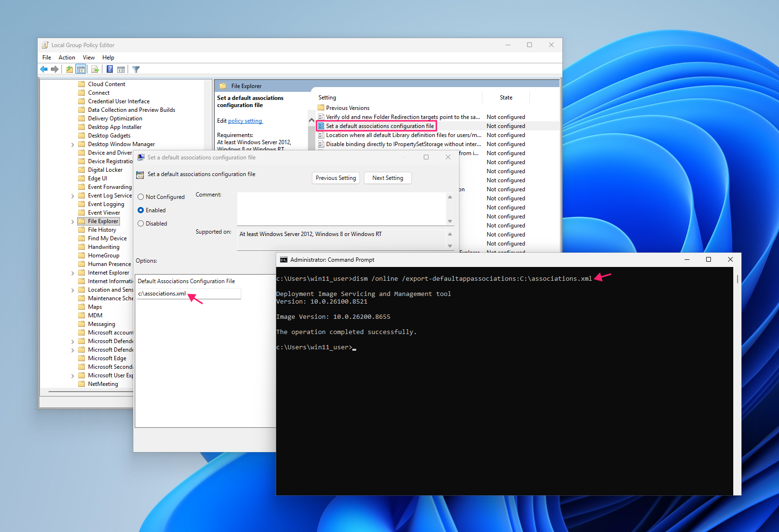Click the State column header
The image size is (779, 532).
pyautogui.click(x=506, y=98)
